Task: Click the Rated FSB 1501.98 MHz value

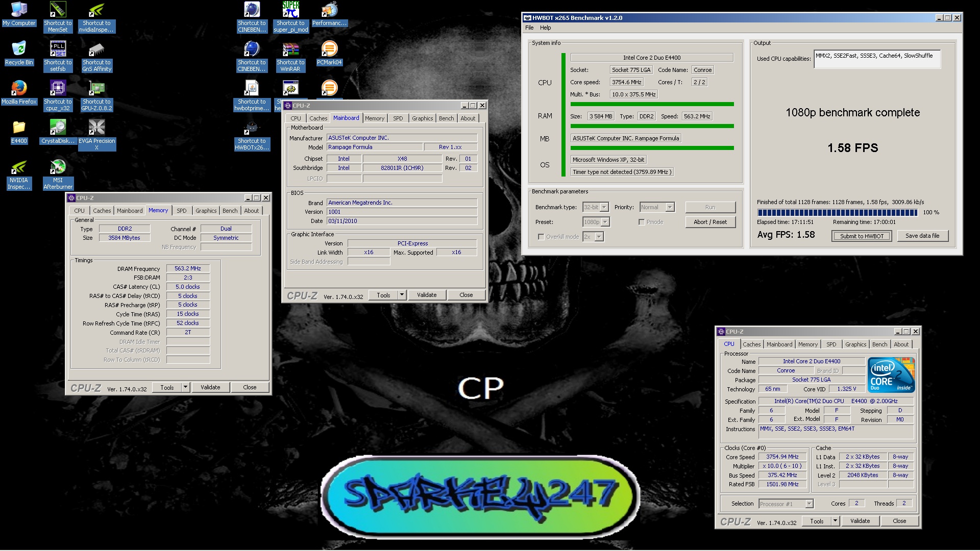Action: pos(782,485)
